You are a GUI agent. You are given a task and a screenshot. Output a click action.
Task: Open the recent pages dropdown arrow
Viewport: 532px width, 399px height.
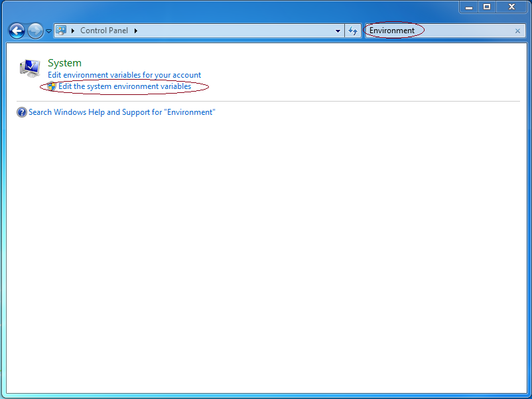[x=48, y=31]
